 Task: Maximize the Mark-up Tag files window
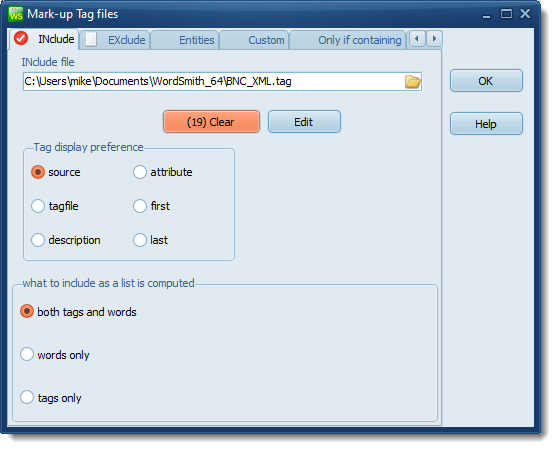click(506, 14)
